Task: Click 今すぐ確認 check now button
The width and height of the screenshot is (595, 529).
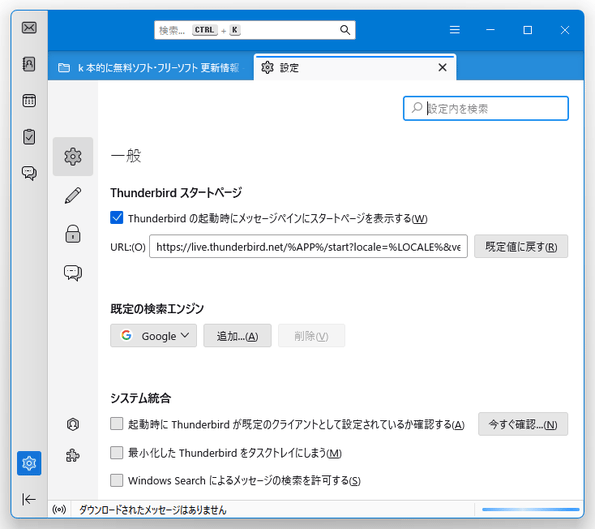Action: click(523, 424)
